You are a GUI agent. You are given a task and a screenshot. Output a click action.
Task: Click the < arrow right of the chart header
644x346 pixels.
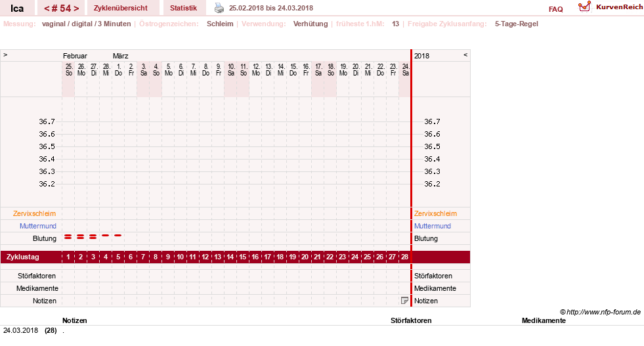(x=465, y=54)
